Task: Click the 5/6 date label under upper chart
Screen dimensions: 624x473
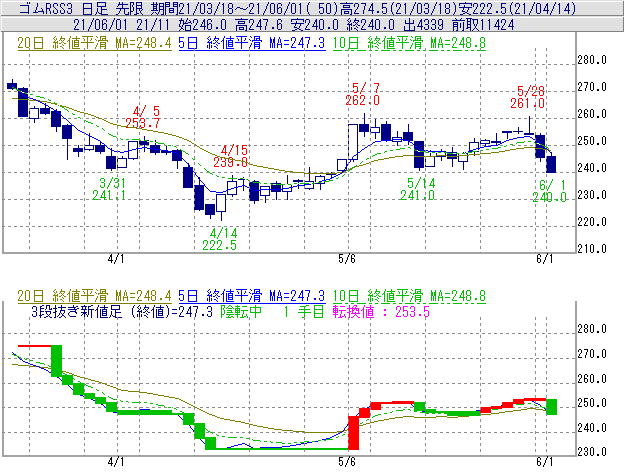Action: (x=347, y=259)
